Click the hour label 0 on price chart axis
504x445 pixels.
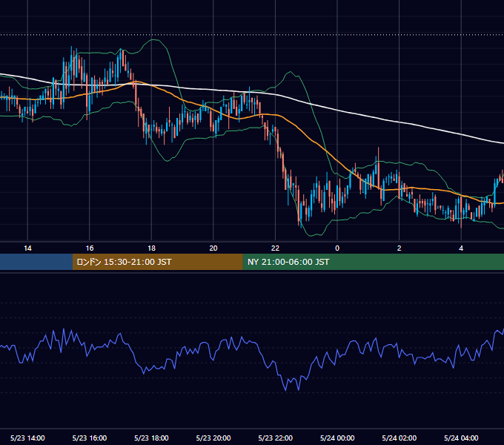337,248
